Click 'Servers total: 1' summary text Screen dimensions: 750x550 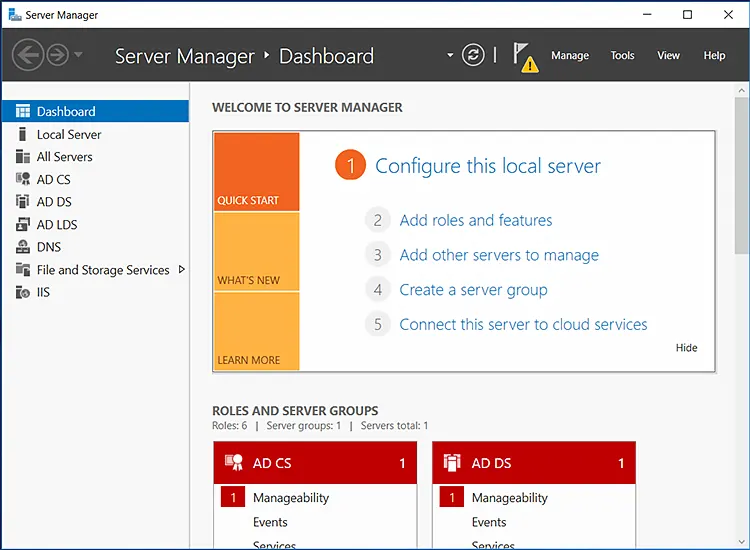click(x=394, y=426)
